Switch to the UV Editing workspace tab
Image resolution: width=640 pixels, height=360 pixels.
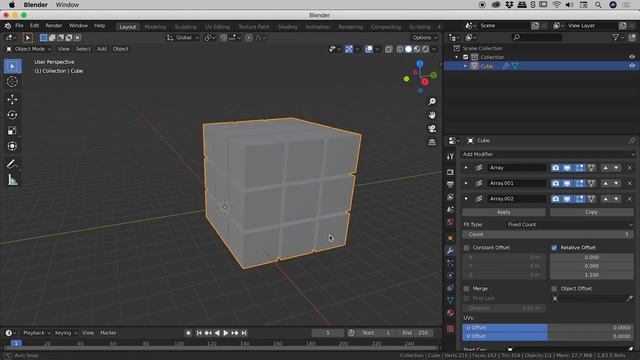217,27
